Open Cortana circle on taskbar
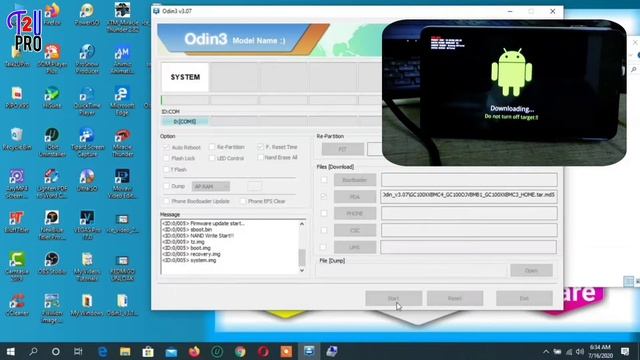 point(56,351)
